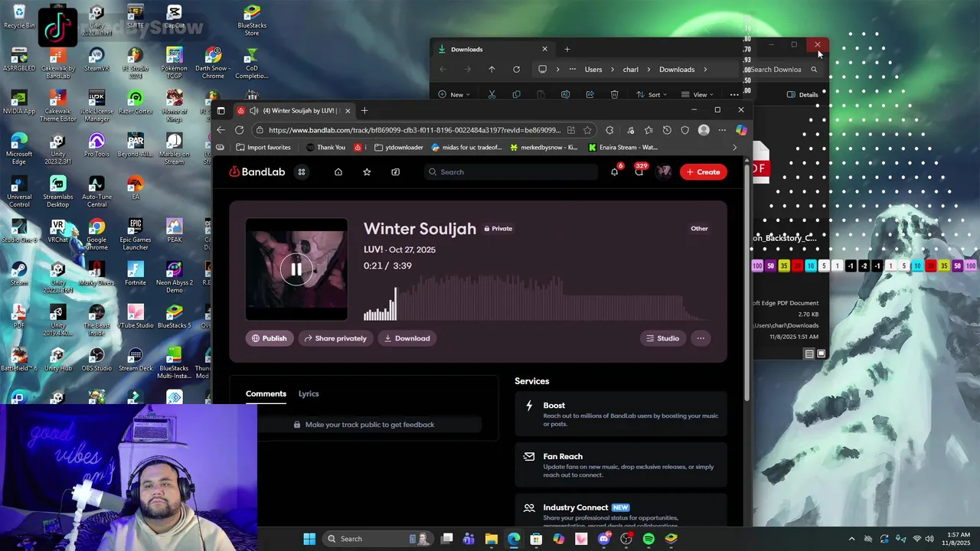Open View dropdown in Downloads window
980x551 pixels.
[699, 95]
